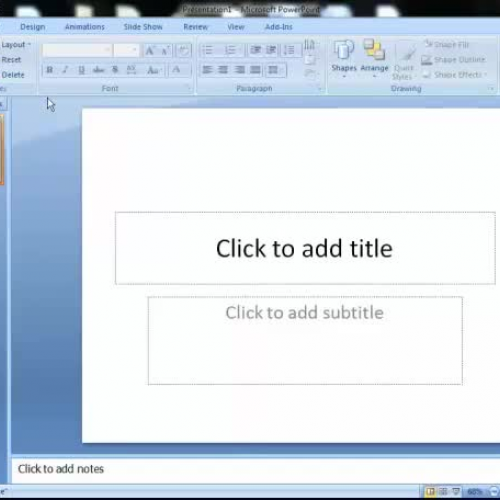500x500 pixels.
Task: Toggle Underline formatting in Font group
Action: tap(81, 70)
